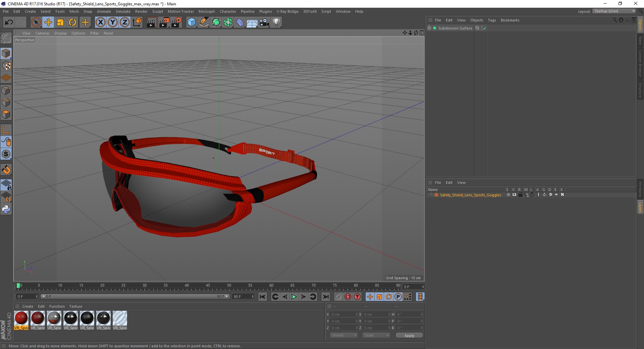This screenshot has height=349, width=644.
Task: Toggle X axis lock
Action: (100, 22)
